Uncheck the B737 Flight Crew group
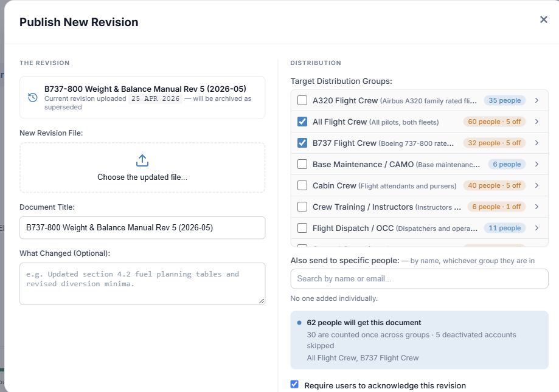This screenshot has width=559, height=392. pyautogui.click(x=302, y=143)
